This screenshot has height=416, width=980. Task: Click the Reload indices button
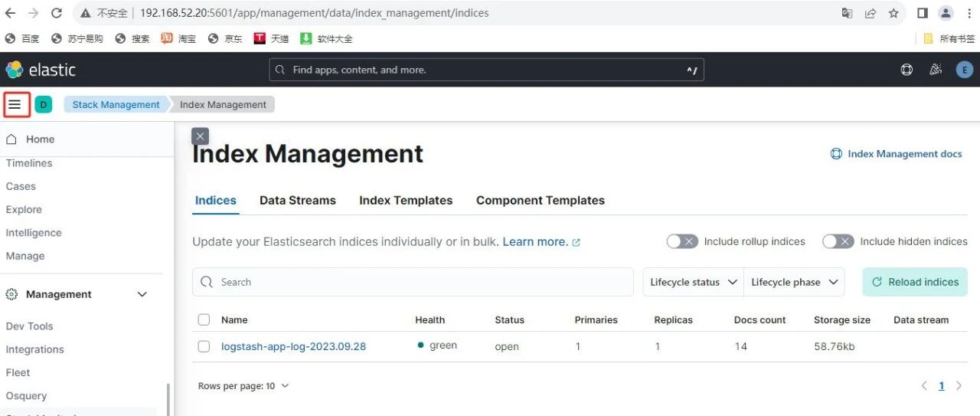pyautogui.click(x=915, y=282)
